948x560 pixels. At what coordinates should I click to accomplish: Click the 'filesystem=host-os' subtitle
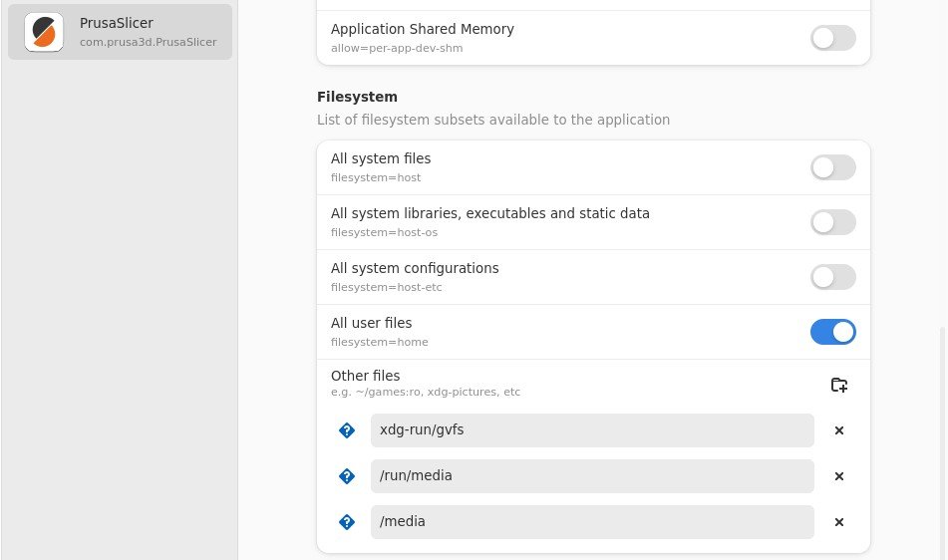coord(384,232)
